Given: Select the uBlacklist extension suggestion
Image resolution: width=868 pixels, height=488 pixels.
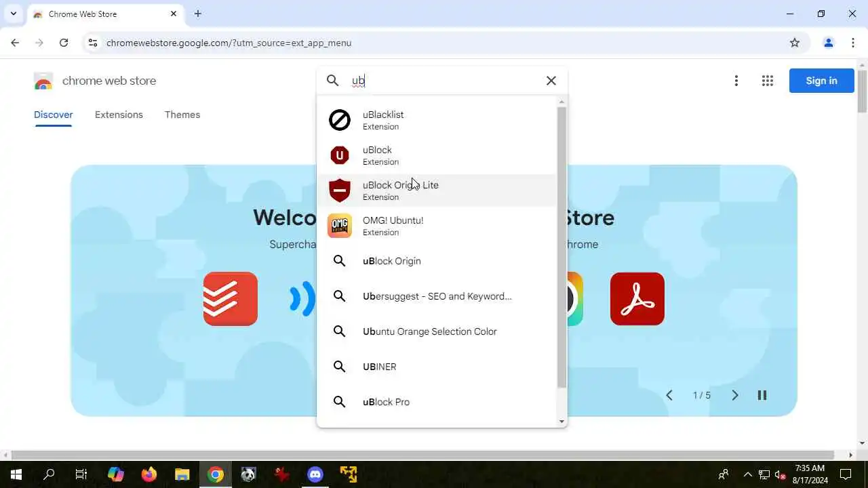Looking at the screenshot, I should [x=437, y=120].
